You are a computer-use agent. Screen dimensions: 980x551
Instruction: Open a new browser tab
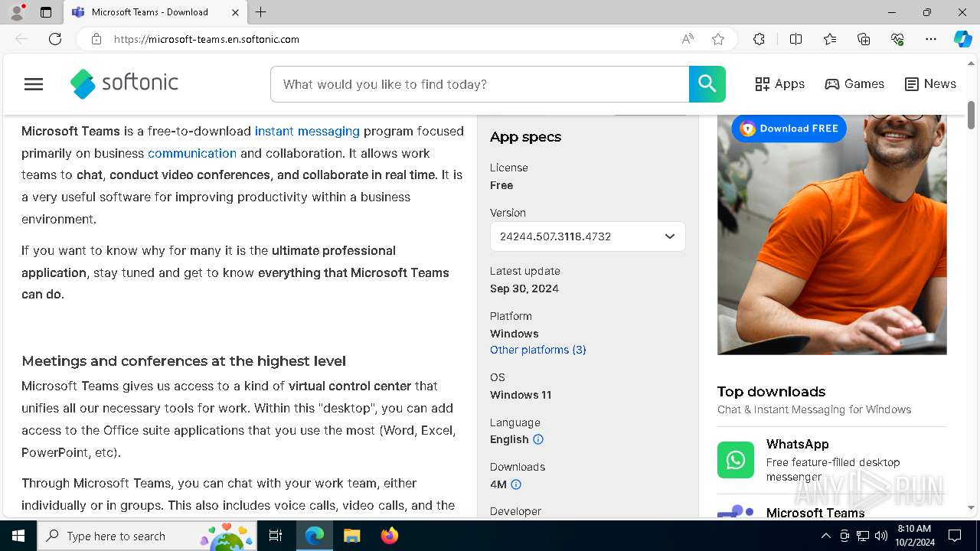(x=261, y=12)
